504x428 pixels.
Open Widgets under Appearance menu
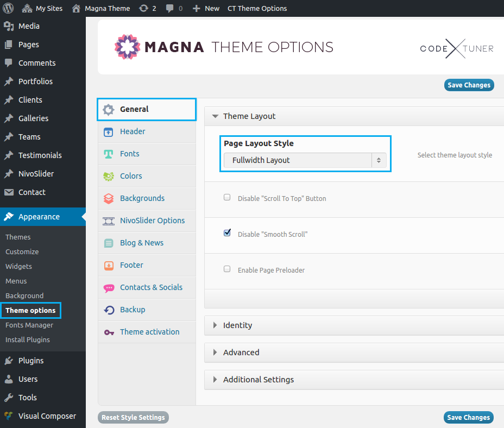click(x=18, y=266)
